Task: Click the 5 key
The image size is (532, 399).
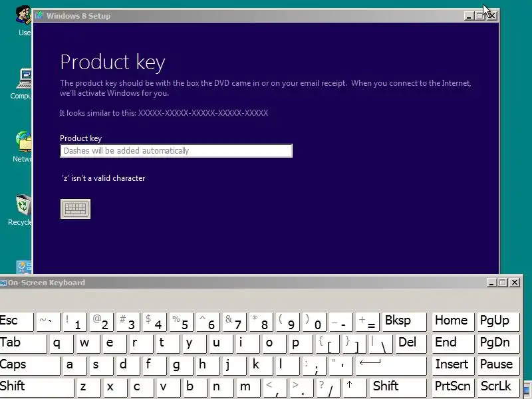Action: pos(182,321)
